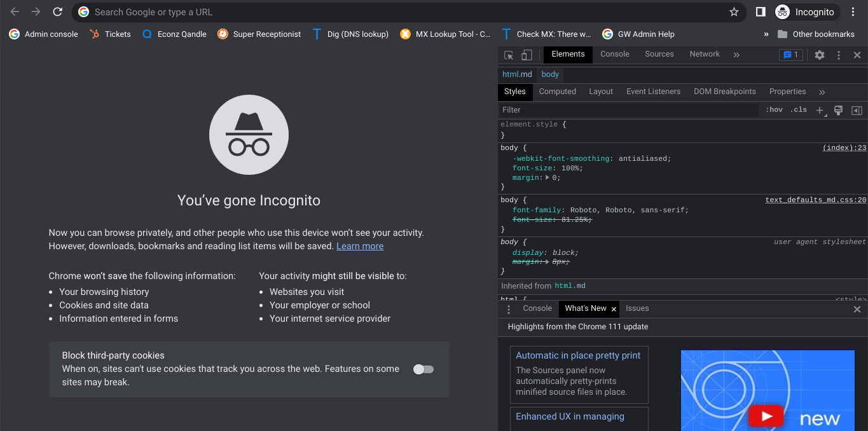Open the Other bookmarks folder
The height and width of the screenshot is (431, 868).
click(816, 34)
